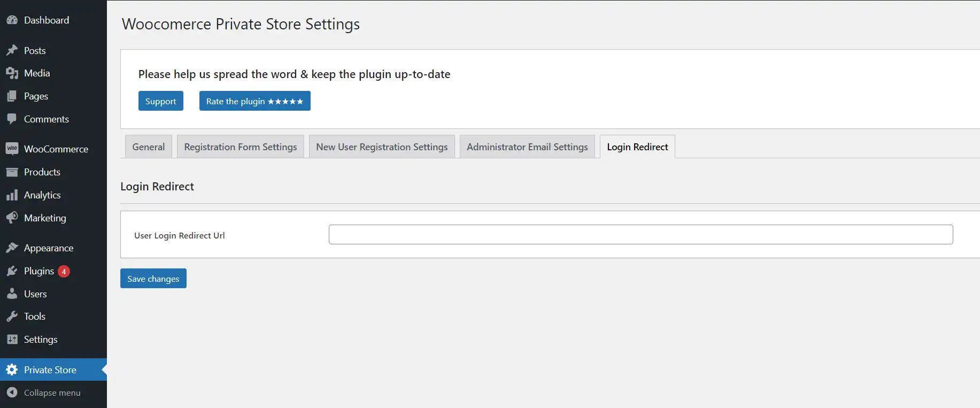Open Marketing menu label
Viewport: 980px width, 408px height.
pos(45,218)
